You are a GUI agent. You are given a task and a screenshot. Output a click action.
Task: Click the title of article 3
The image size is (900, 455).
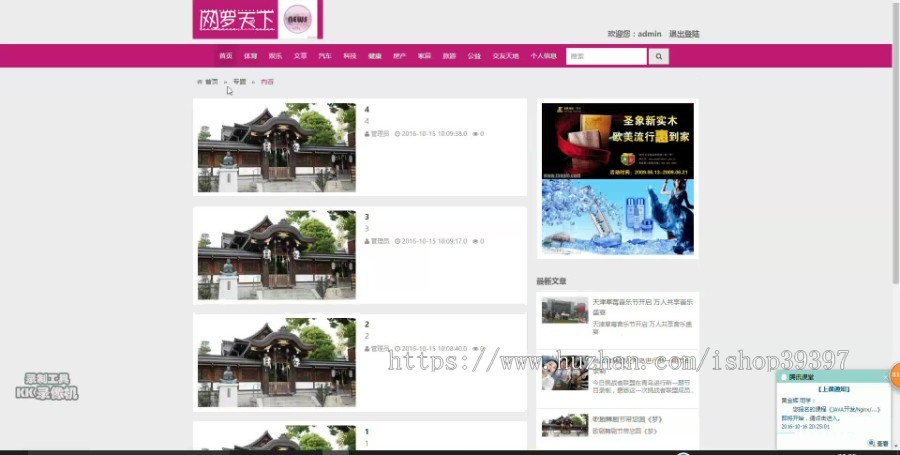367,217
